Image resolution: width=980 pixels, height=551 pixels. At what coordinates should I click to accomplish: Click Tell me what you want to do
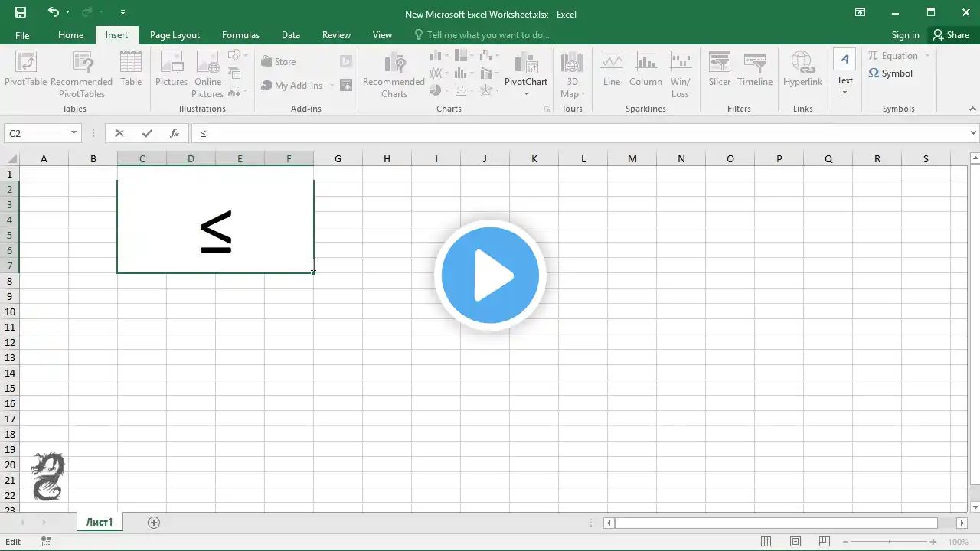coord(482,35)
